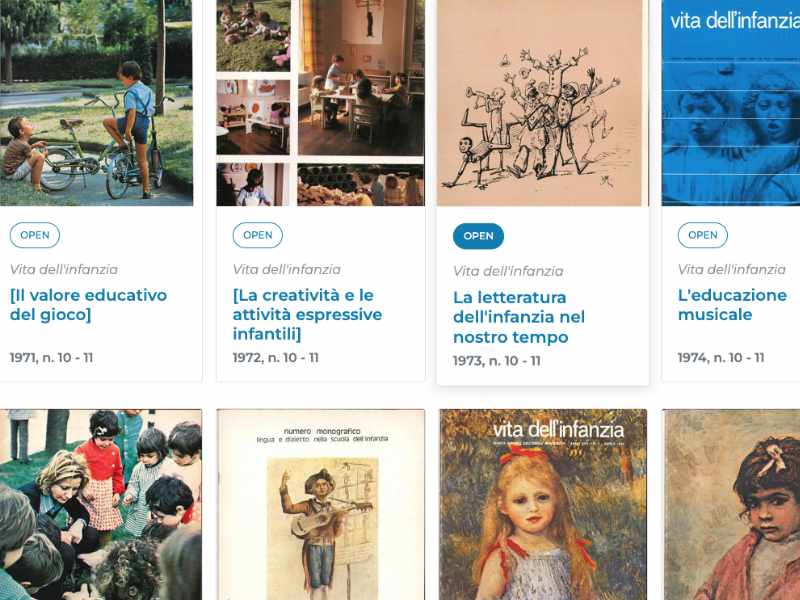The height and width of the screenshot is (600, 800).
Task: Open 'L'educazione musicale' title link
Action: pyautogui.click(x=732, y=305)
